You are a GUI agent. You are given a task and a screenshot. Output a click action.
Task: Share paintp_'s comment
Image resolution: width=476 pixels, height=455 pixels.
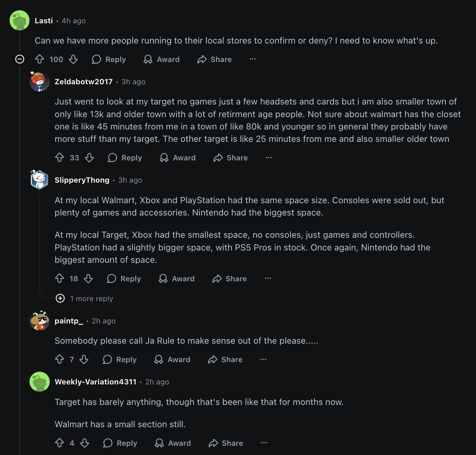pos(225,359)
